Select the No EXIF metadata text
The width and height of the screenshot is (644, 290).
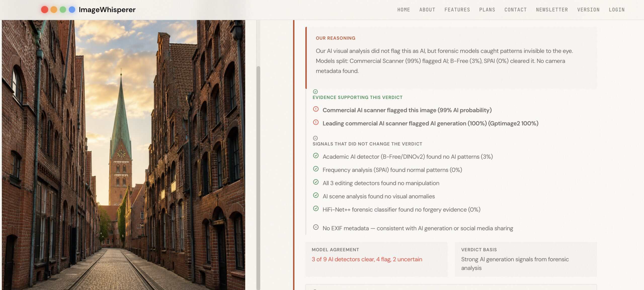point(418,228)
